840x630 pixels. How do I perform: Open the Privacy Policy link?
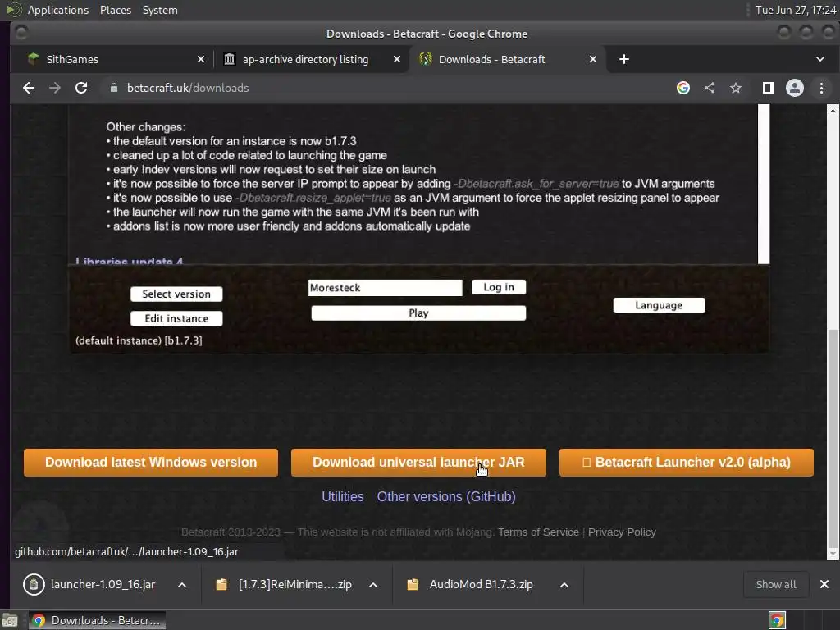pos(622,532)
